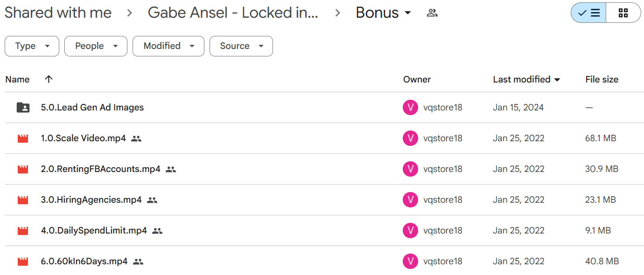Click the shared icon beside 6.0.60kIn6Days.mp4
Viewport: 644px width, 275px height.
coord(138,261)
